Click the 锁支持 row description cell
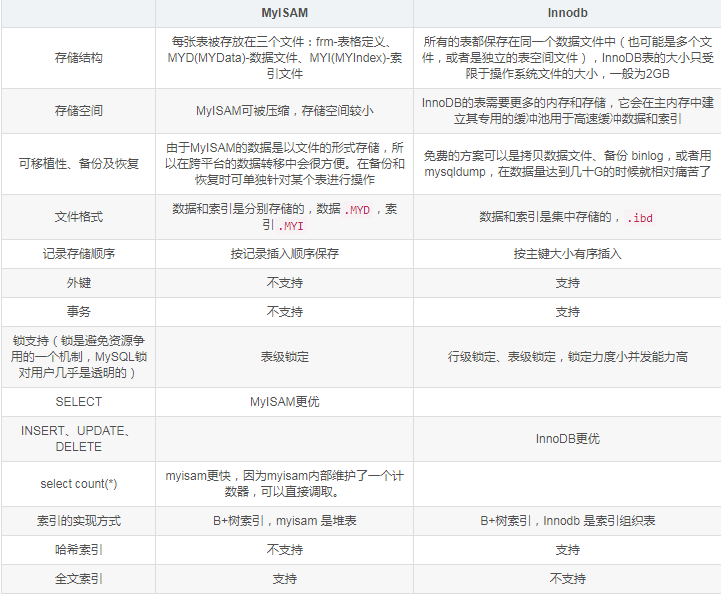 79,357
